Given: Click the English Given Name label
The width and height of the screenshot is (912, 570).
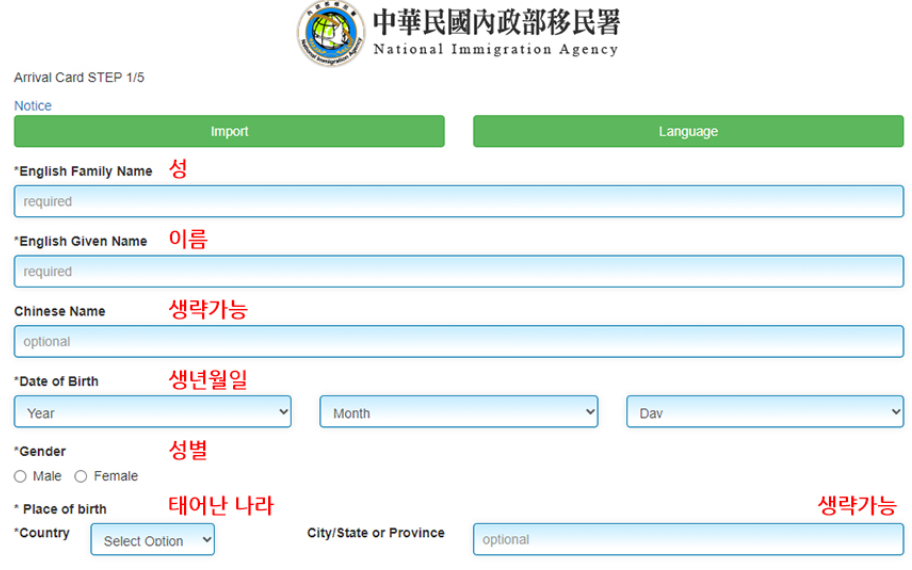Looking at the screenshot, I should click(x=81, y=241).
